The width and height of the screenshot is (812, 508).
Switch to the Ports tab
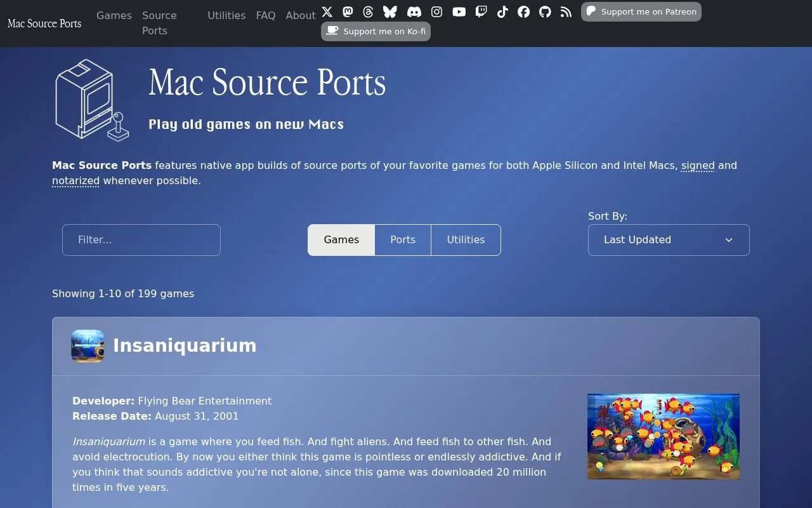[x=403, y=240]
